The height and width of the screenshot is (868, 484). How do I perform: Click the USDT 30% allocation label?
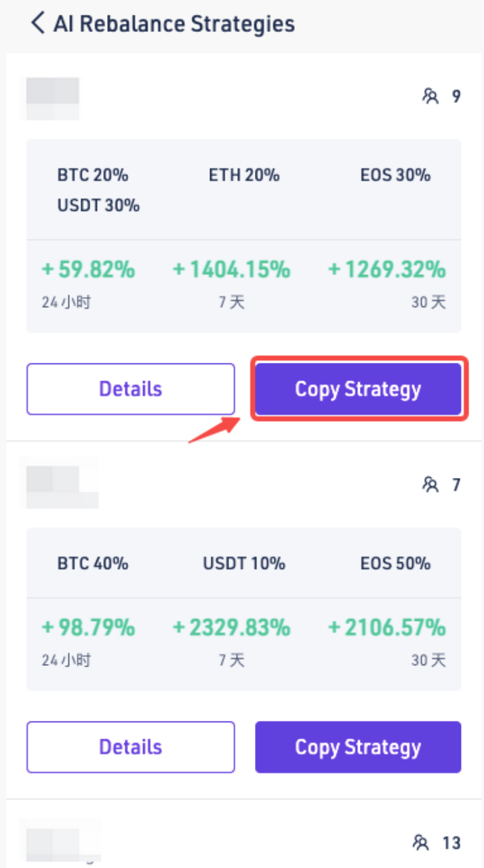99,205
